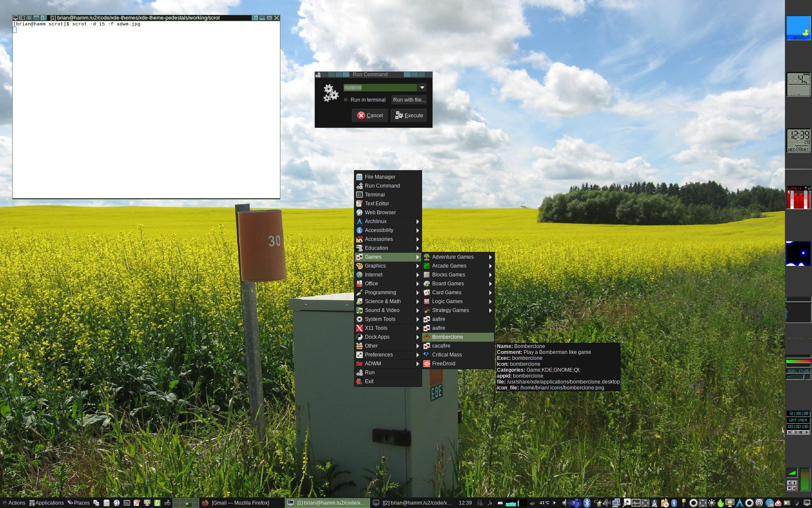Choose Web Browser in the root menu
812x508 pixels.
pos(380,213)
